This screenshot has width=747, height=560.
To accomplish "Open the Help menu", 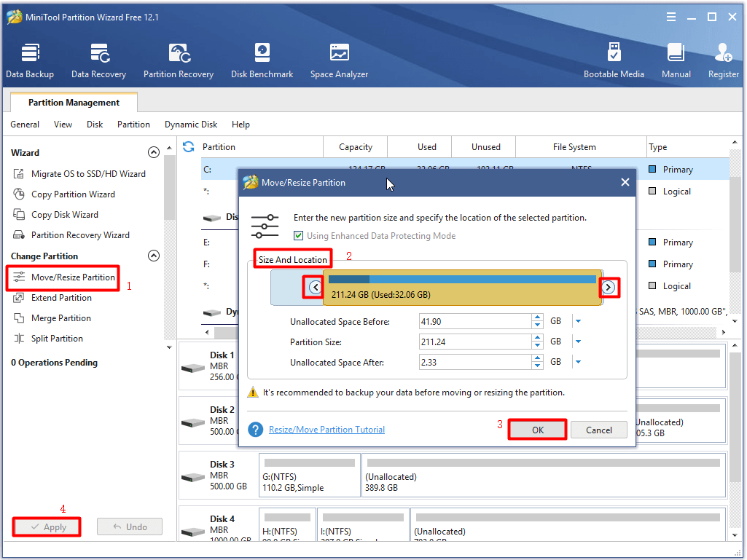I will (240, 125).
